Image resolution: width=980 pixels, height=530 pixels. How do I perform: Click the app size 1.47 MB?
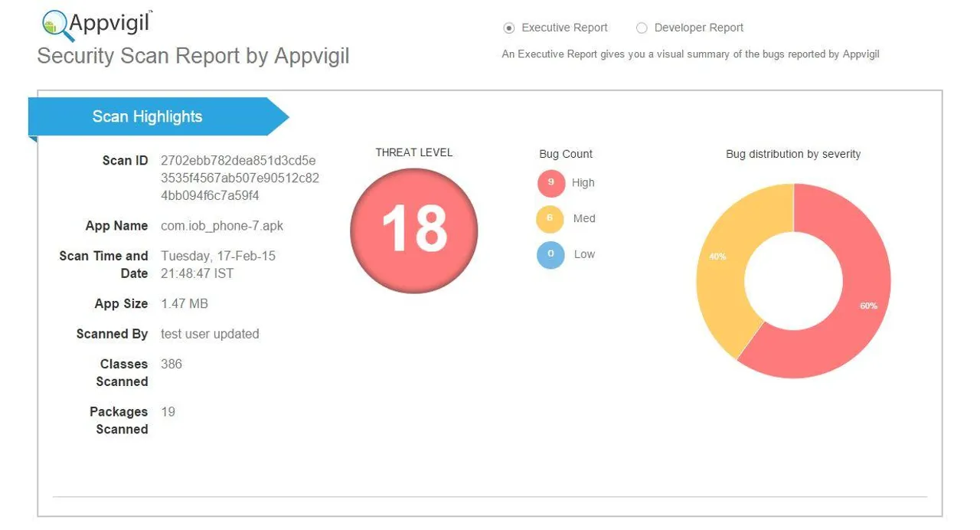pos(185,304)
